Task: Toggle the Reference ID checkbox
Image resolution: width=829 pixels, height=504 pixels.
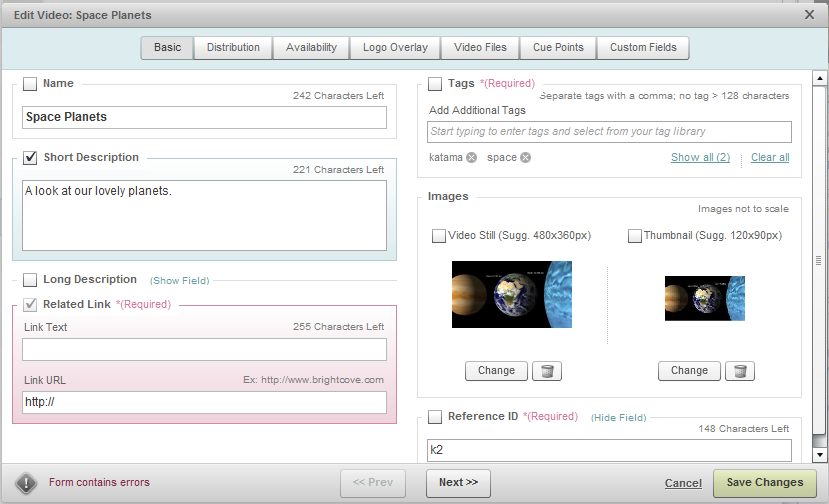Action: click(435, 417)
